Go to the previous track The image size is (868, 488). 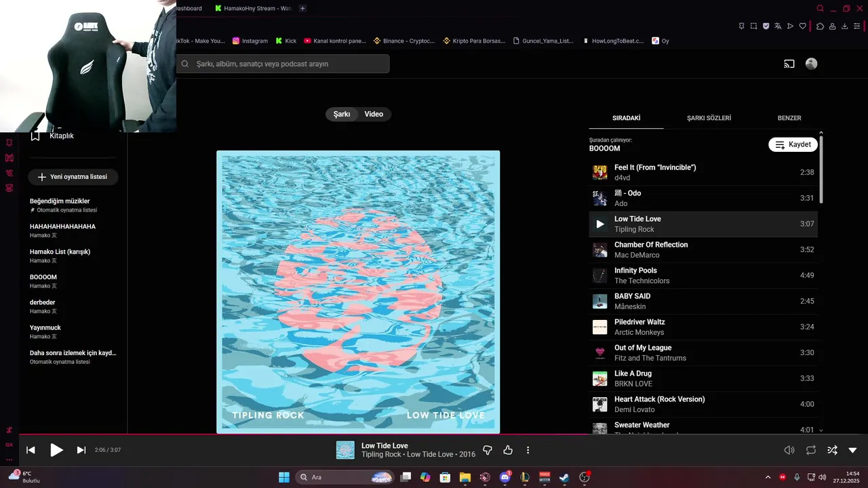pyautogui.click(x=31, y=450)
